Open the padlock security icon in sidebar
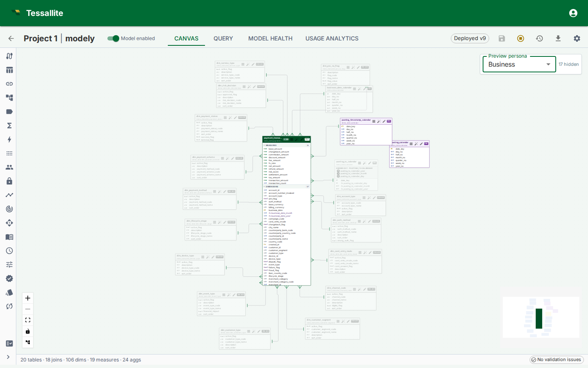The height and width of the screenshot is (368, 588). pyautogui.click(x=9, y=181)
